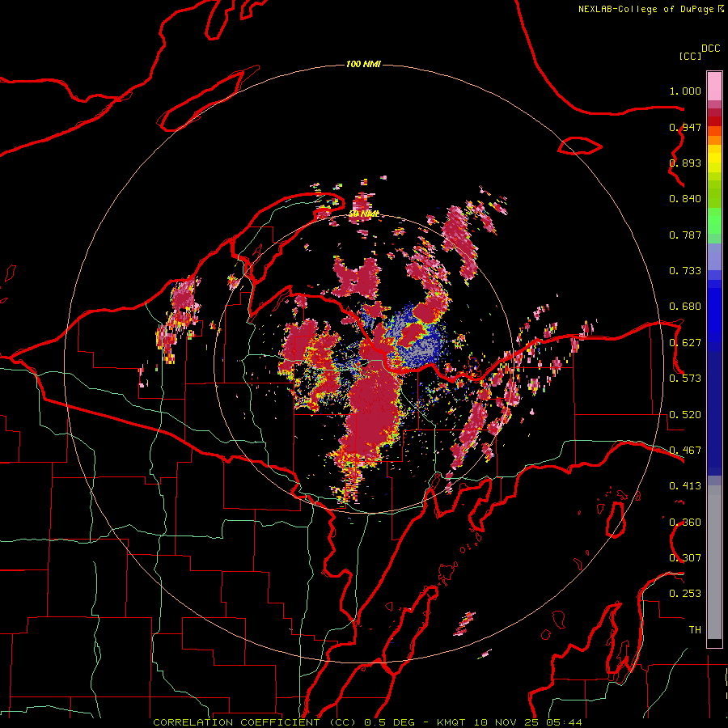
Task: Click the DCC product label
Action: 711,49
